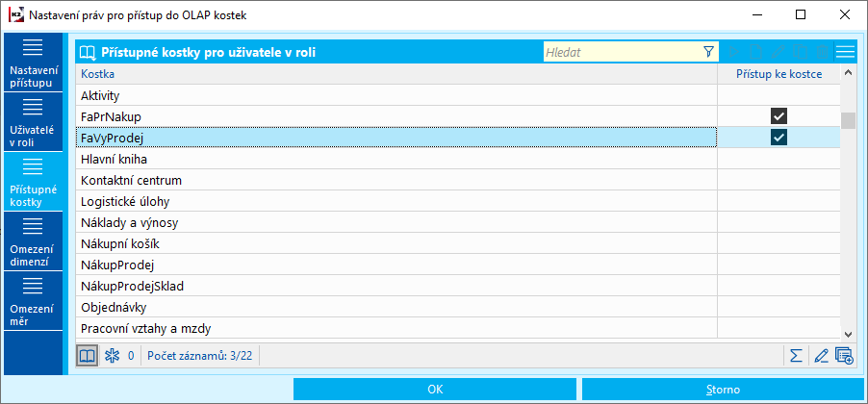
Task: Click the book icon in the panel header
Action: 87,53
